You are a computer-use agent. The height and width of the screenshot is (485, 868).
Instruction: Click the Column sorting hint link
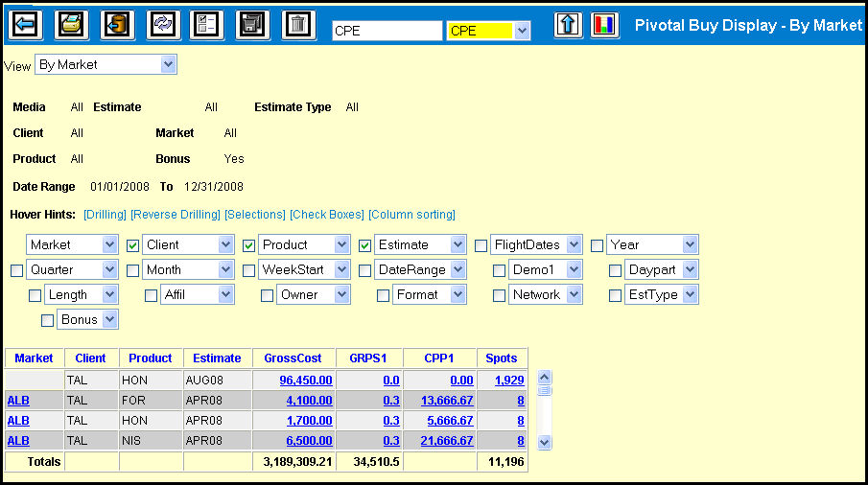[x=411, y=215]
